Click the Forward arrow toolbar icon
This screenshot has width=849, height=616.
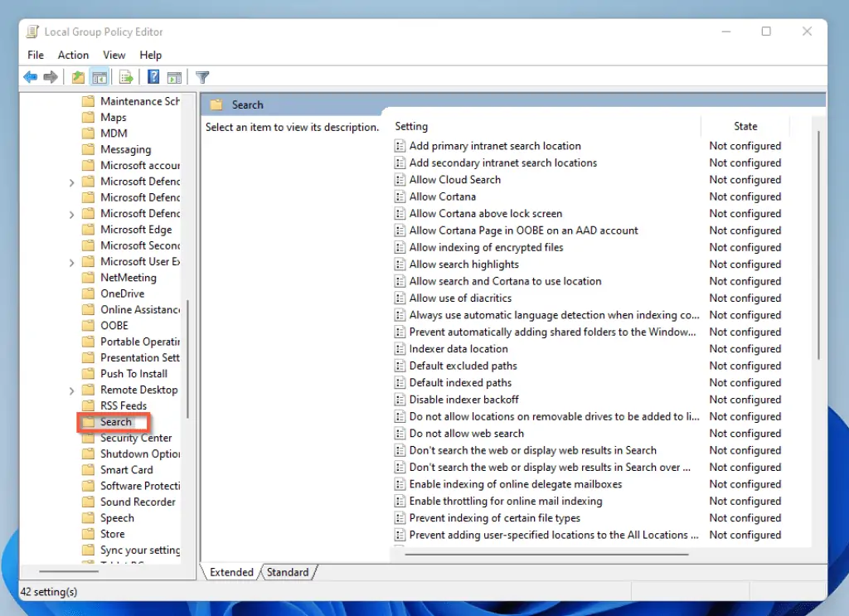(x=51, y=77)
